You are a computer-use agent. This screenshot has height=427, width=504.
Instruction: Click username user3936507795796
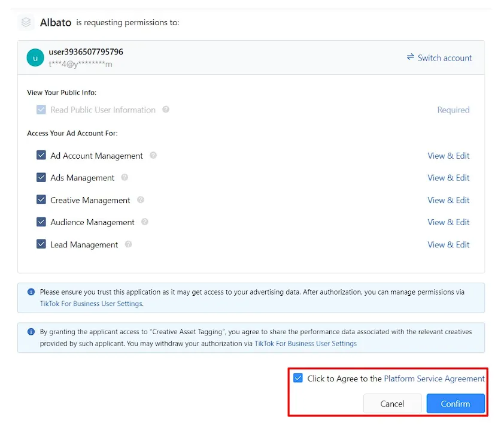pyautogui.click(x=86, y=52)
